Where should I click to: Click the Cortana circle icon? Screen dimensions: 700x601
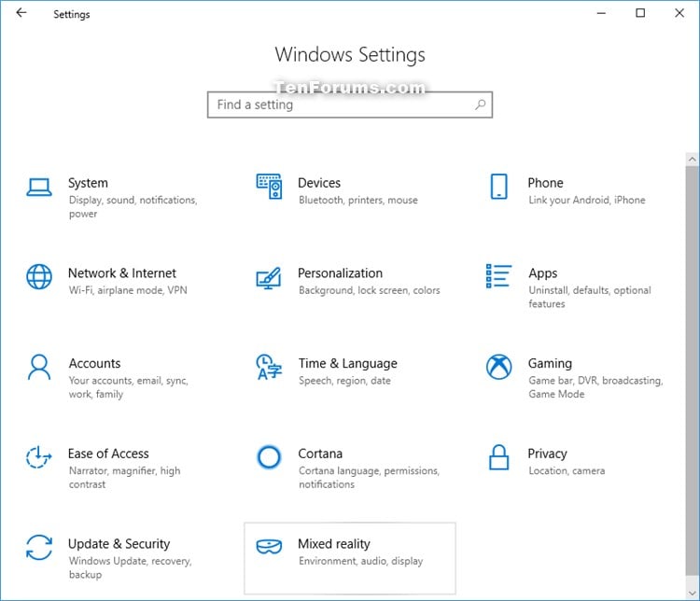(x=269, y=457)
